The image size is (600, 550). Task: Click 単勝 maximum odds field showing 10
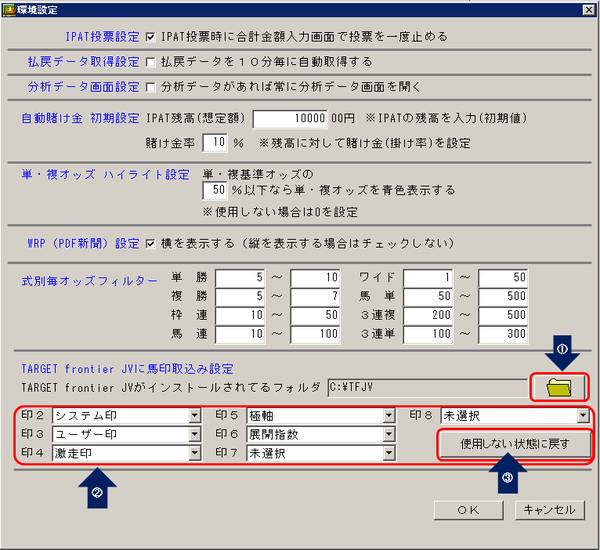point(315,278)
